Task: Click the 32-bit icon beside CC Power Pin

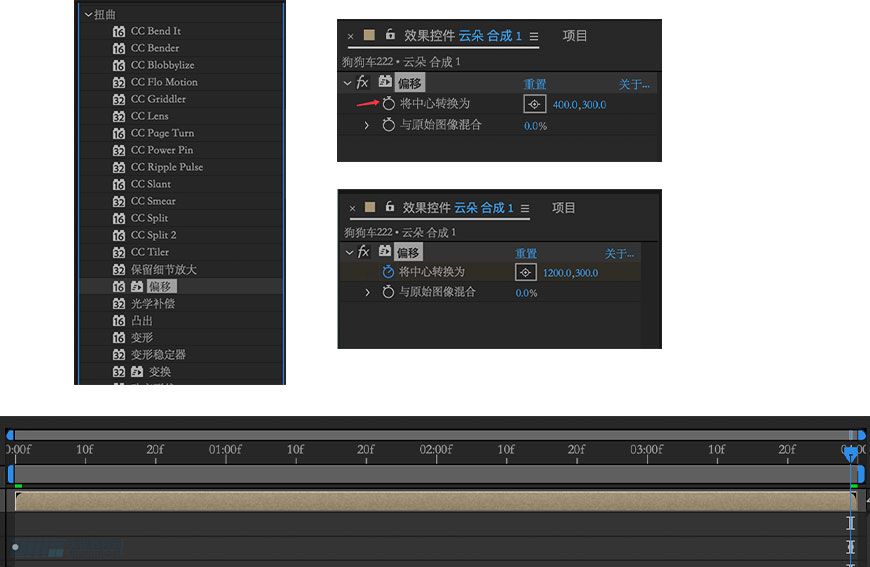Action: (x=119, y=150)
